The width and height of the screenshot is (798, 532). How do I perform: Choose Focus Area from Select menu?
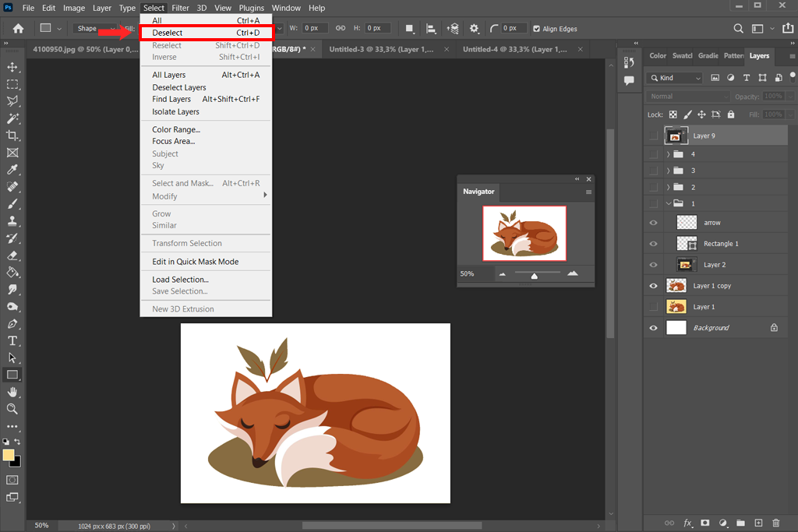pyautogui.click(x=206, y=141)
